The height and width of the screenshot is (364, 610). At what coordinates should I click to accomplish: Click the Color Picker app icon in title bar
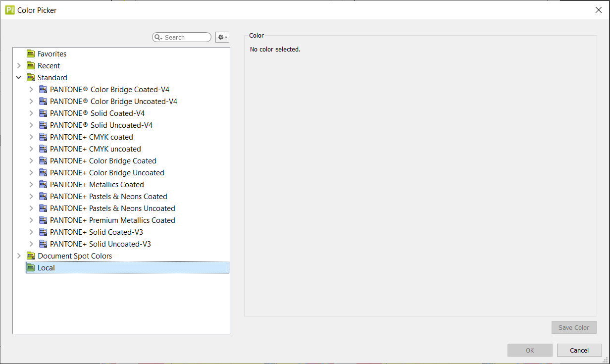coord(9,10)
